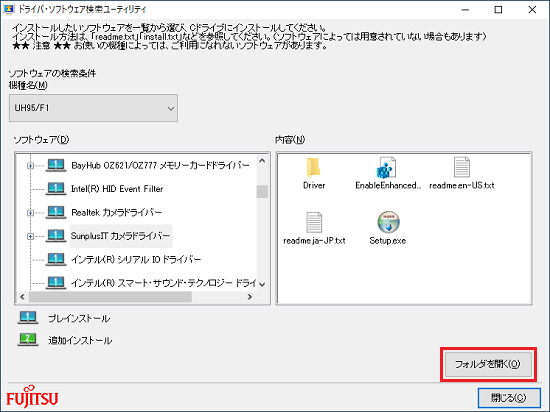This screenshot has height=412, width=550.
Task: Click the readme.ja-JP.txt file name label
Action: (x=314, y=241)
